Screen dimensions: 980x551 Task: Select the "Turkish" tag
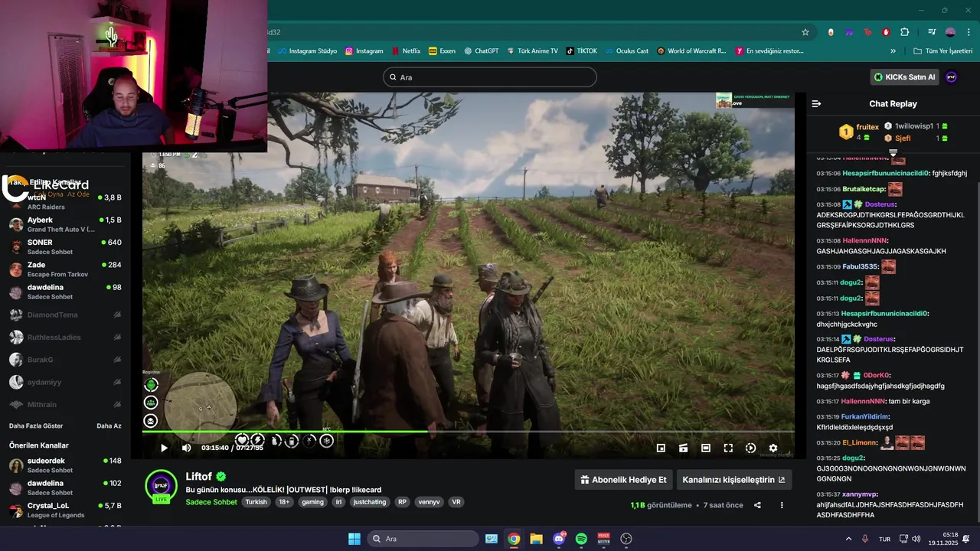coord(256,502)
